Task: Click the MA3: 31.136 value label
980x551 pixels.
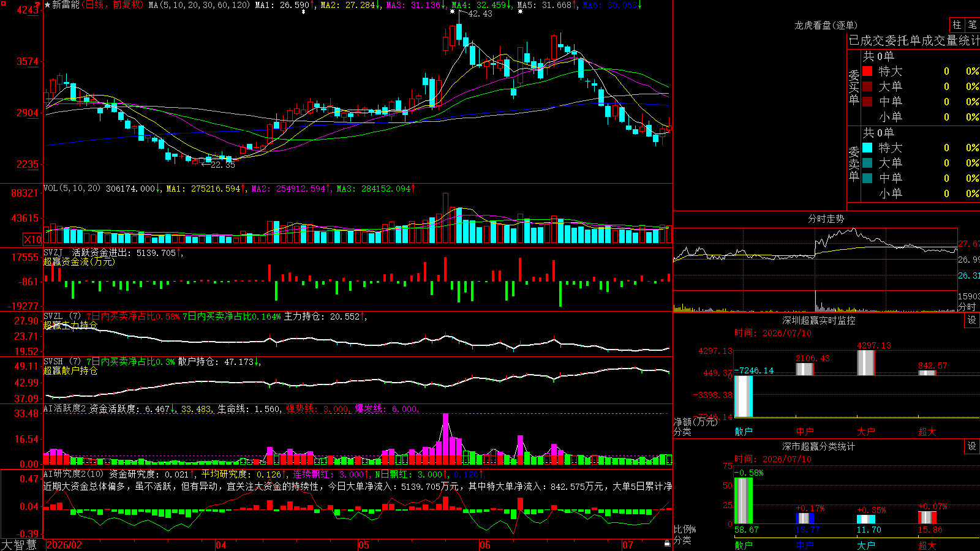Action: click(416, 5)
